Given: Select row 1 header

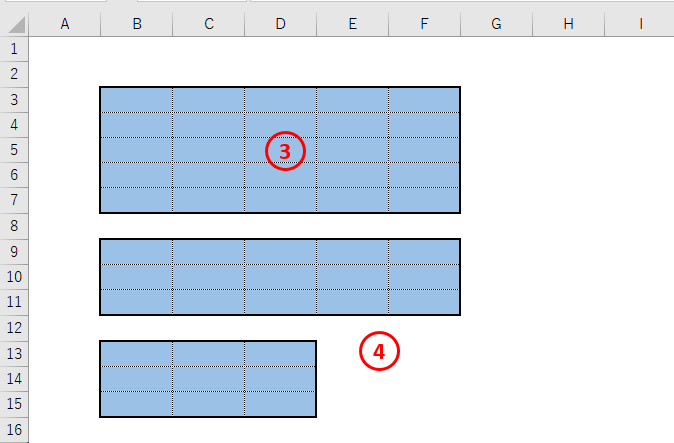Looking at the screenshot, I should [x=14, y=49].
